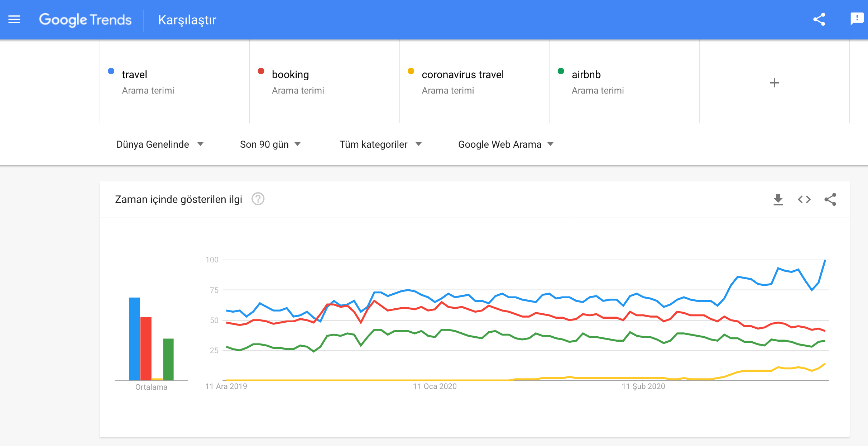
Task: Click the green airbnb average bar
Action: pos(168,359)
